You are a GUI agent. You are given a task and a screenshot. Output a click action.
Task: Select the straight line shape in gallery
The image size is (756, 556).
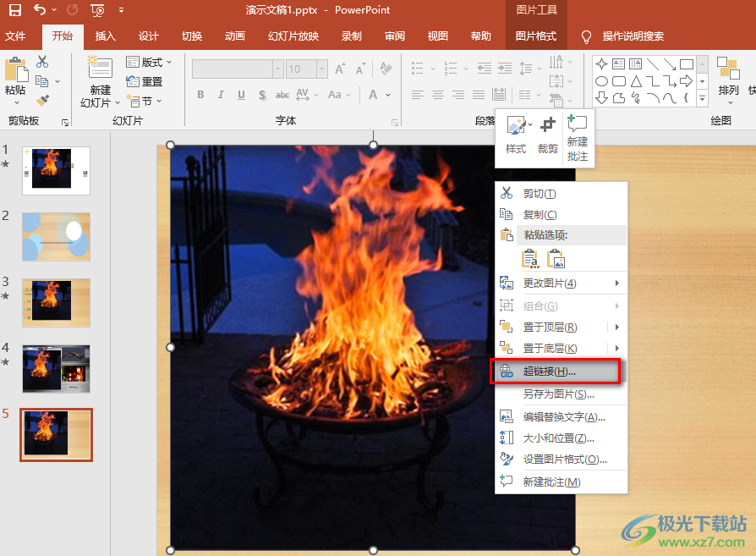coord(653,63)
